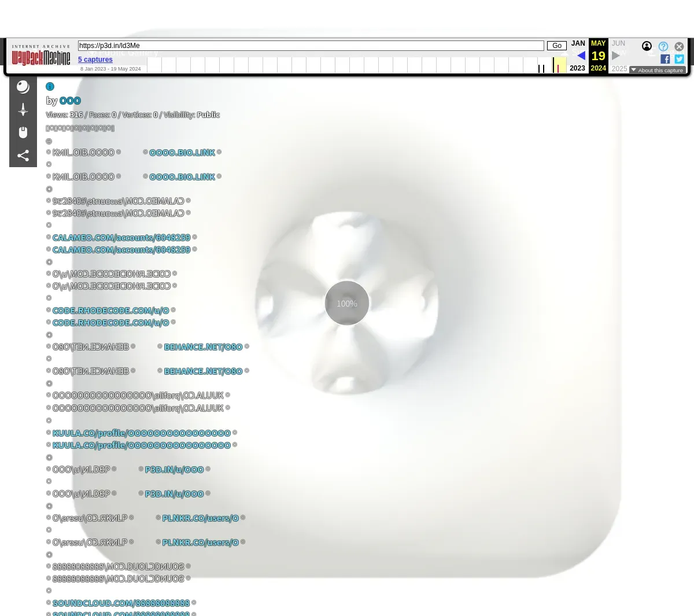Close the Wayback toolbar with the X icon
This screenshot has width=694, height=616.
679,46
